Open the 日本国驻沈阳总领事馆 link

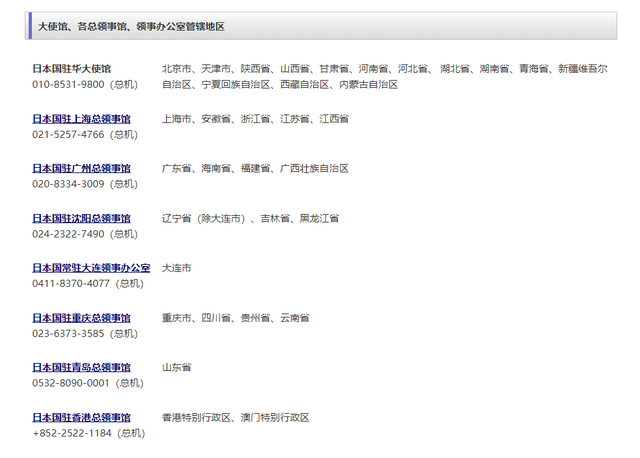tap(82, 219)
